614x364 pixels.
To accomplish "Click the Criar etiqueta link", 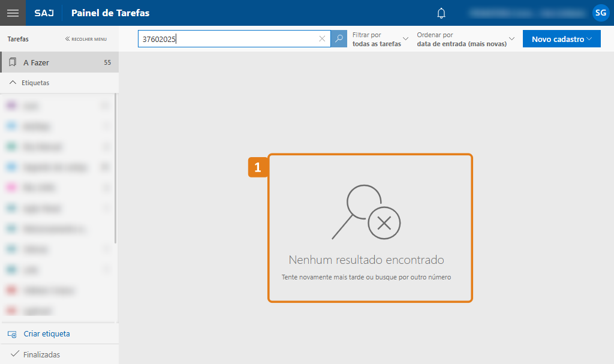I will point(47,334).
